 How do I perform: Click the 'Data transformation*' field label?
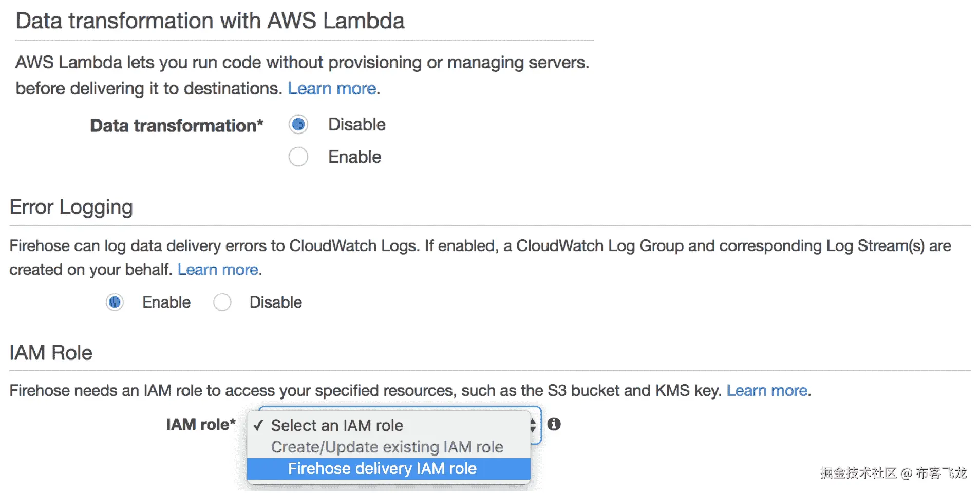(x=177, y=126)
